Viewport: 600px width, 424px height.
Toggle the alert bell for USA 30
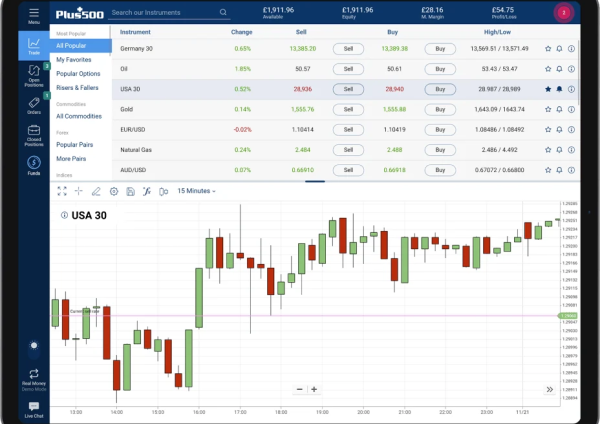(559, 89)
